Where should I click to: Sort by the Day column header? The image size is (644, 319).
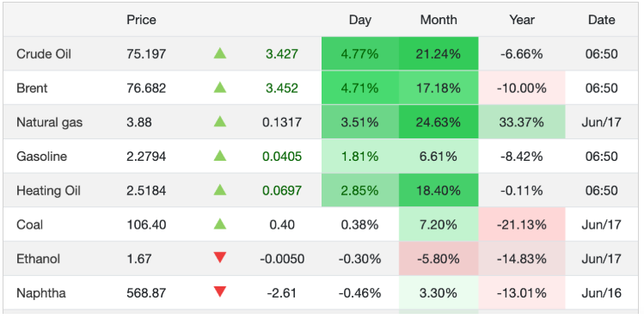click(x=360, y=20)
